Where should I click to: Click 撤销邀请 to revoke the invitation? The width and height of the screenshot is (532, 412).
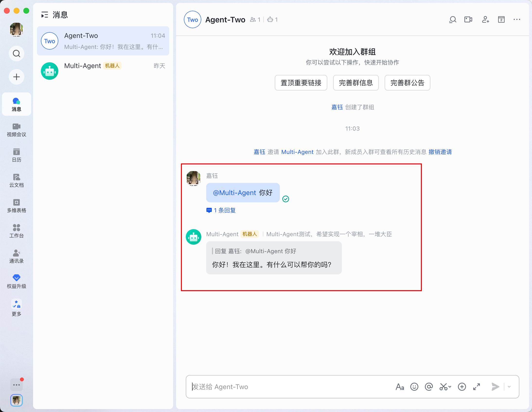440,152
